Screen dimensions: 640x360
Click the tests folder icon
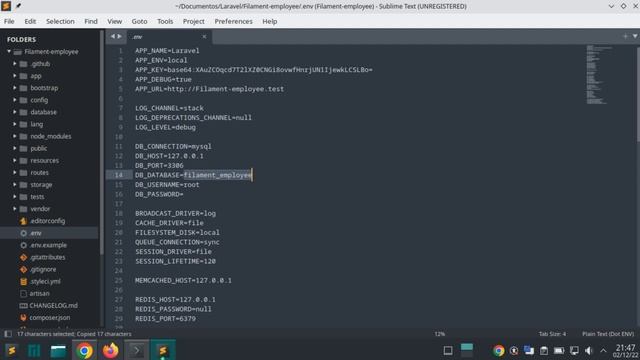24,197
